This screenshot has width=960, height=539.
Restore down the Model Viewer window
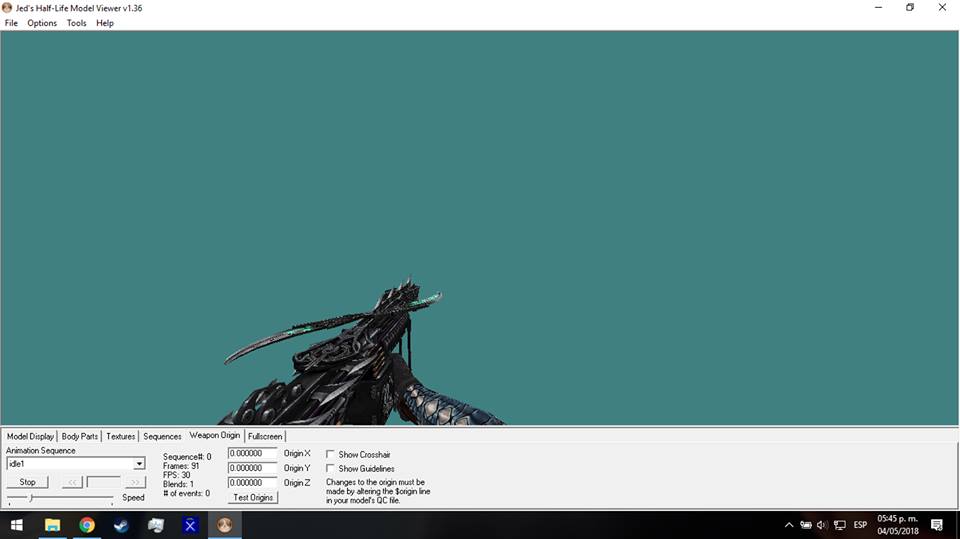[x=910, y=7]
